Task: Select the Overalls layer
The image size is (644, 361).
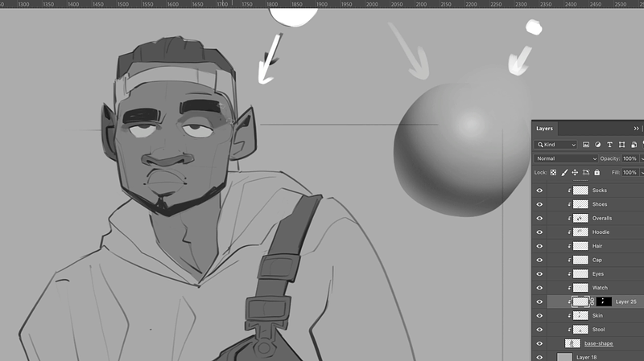Action: pos(601,219)
